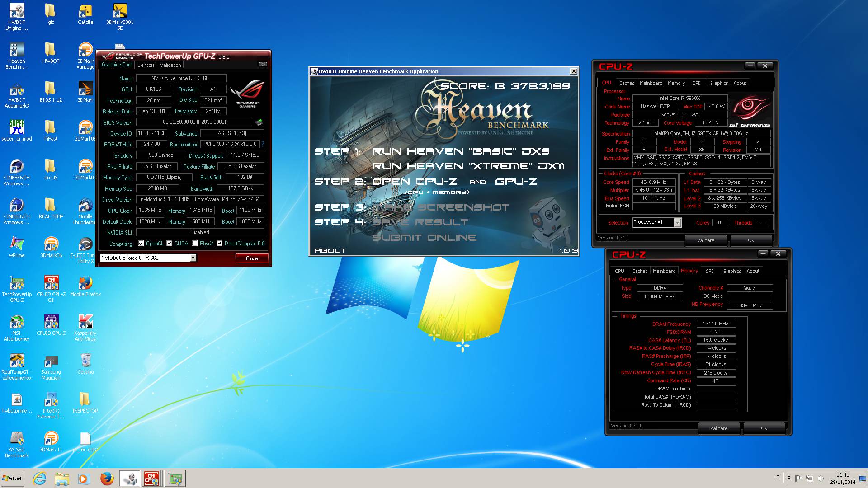
Task: Open Internet Explorer from taskbar
Action: point(40,479)
